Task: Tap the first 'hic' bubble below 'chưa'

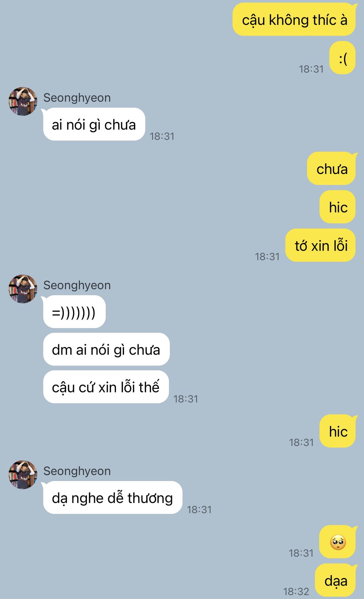Action: tap(338, 207)
